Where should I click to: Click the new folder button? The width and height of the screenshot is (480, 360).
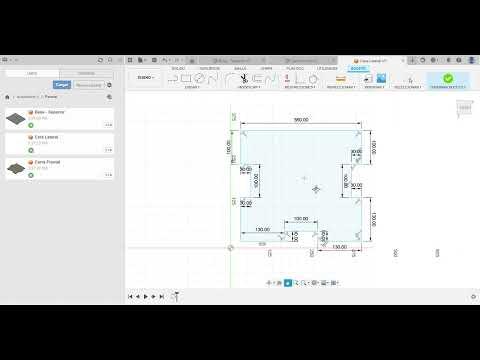pyautogui.click(x=88, y=85)
